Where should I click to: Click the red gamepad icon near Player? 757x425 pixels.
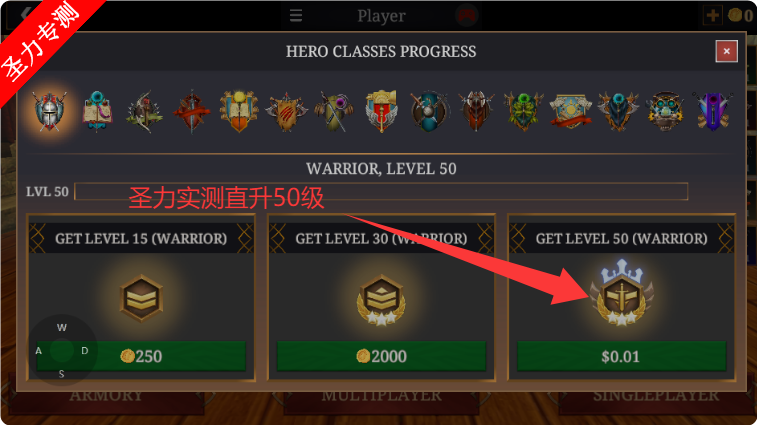pyautogui.click(x=466, y=15)
